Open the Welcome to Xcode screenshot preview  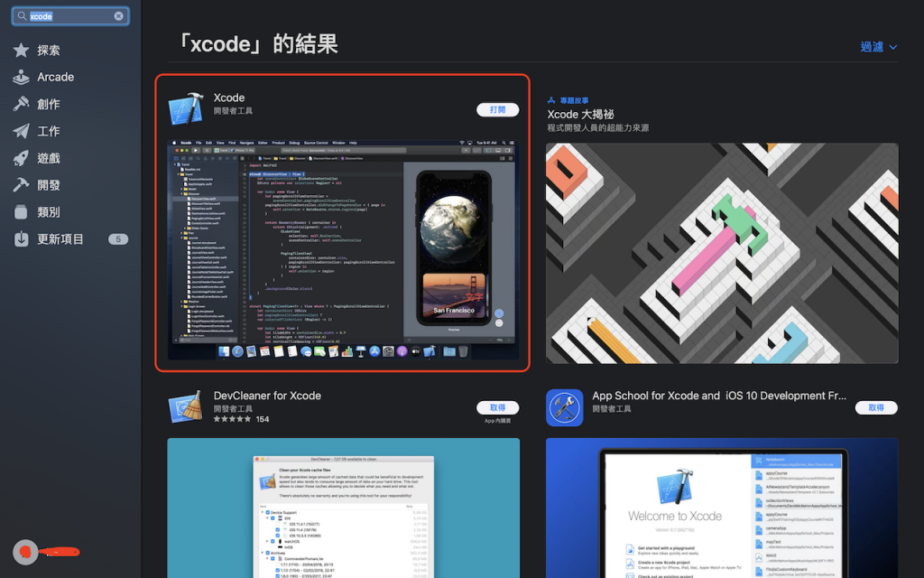pyautogui.click(x=722, y=508)
